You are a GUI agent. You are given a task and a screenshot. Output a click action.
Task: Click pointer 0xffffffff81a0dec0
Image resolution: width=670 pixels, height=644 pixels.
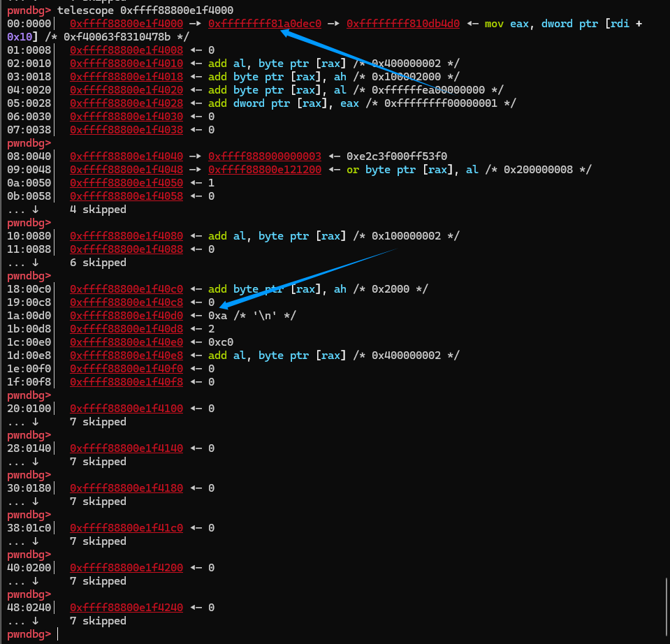[x=265, y=24]
